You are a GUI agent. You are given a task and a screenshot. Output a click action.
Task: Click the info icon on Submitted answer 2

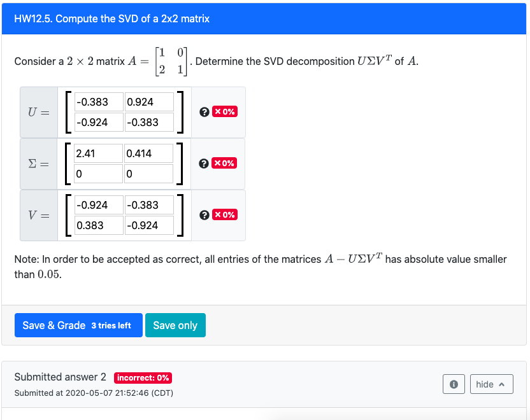(x=454, y=384)
